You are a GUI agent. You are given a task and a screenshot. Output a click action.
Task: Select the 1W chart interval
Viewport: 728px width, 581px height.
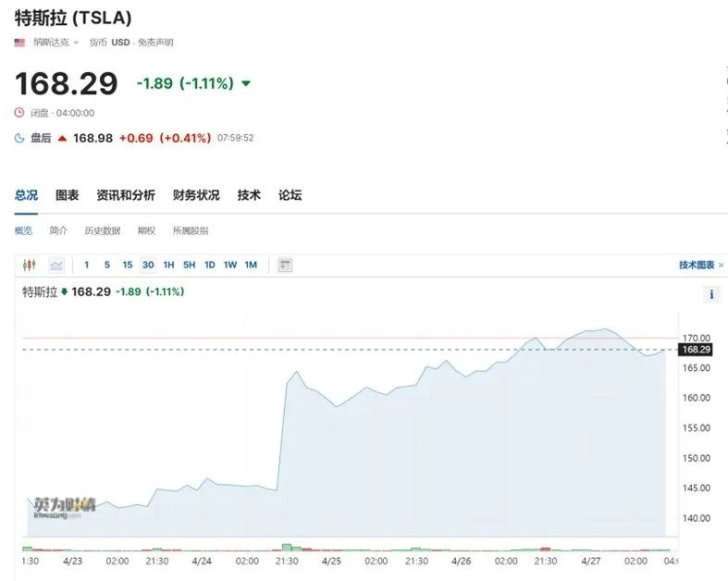tap(229, 265)
